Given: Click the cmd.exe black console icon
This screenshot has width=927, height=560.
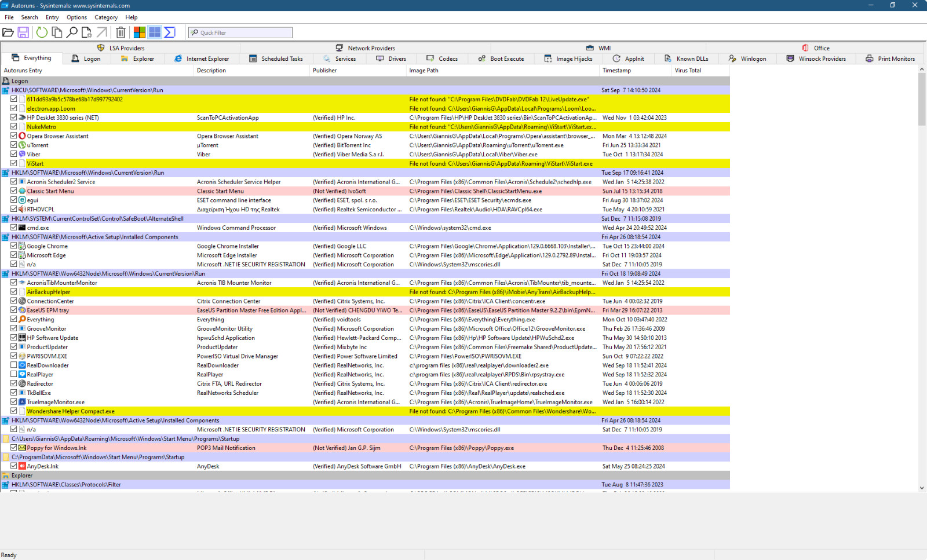Looking at the screenshot, I should click(22, 228).
